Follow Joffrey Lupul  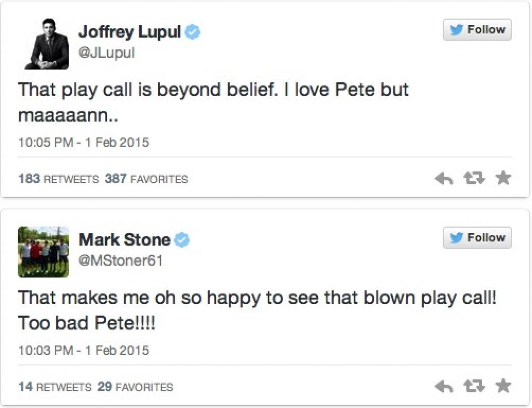[x=477, y=30]
